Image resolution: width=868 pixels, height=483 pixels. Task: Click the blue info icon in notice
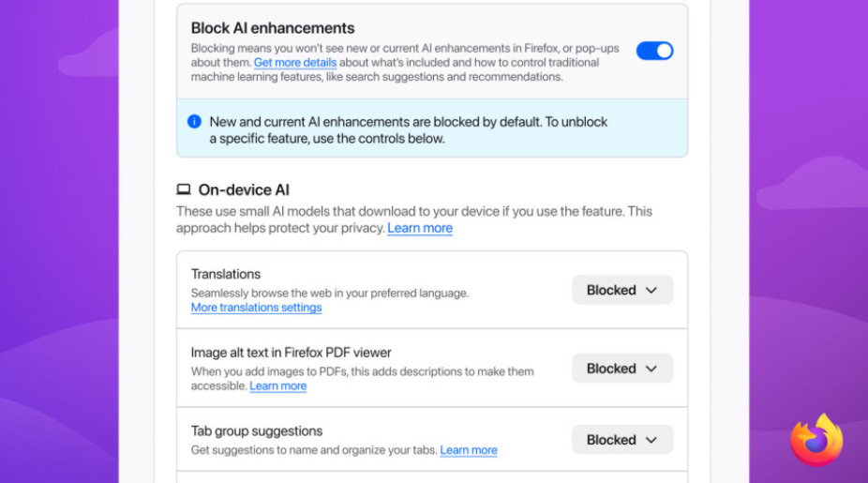pos(194,121)
